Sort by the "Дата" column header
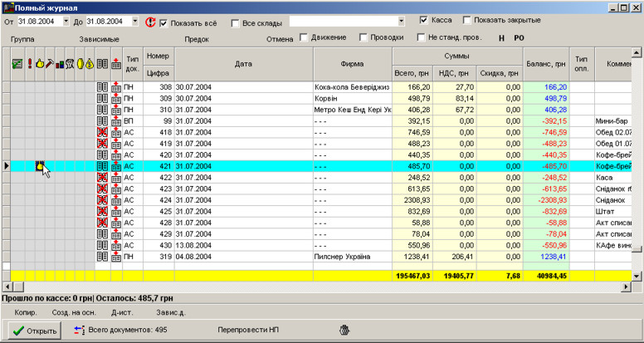This screenshot has width=644, height=343. (x=243, y=63)
